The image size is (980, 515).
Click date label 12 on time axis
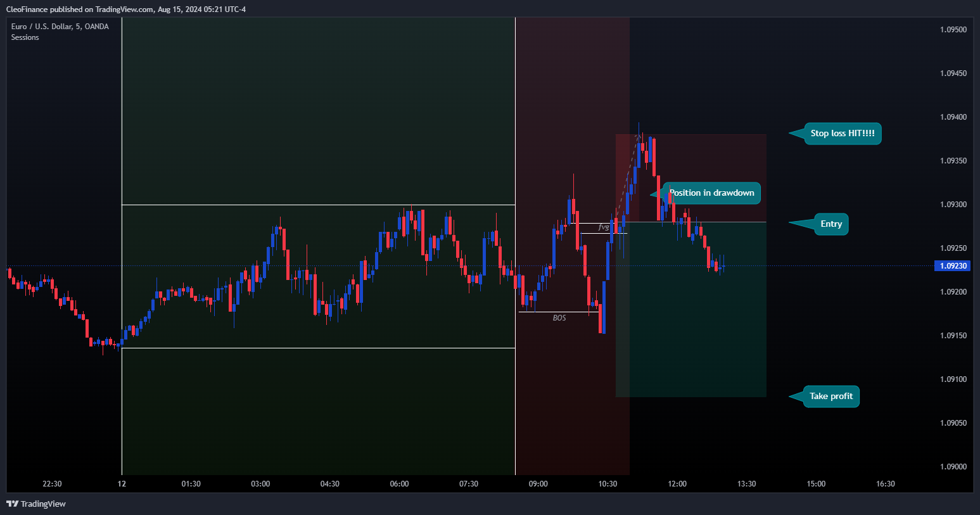coord(122,484)
